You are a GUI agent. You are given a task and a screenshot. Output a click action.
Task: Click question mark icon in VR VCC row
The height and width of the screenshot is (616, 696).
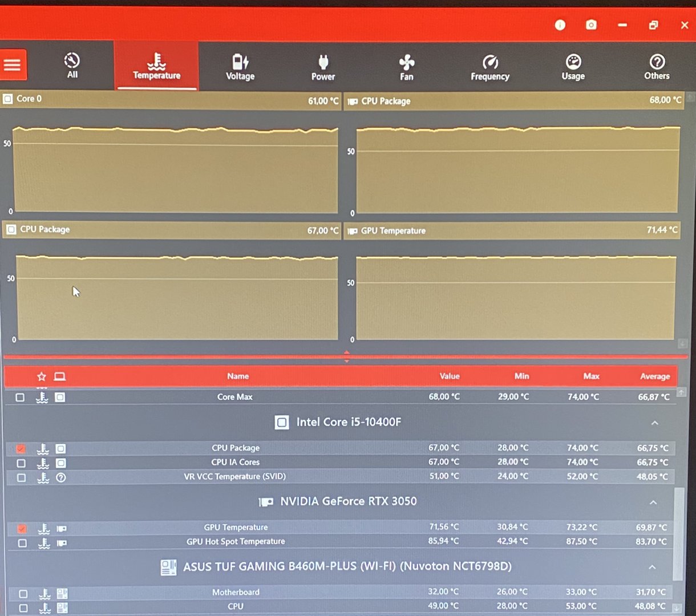[61, 477]
